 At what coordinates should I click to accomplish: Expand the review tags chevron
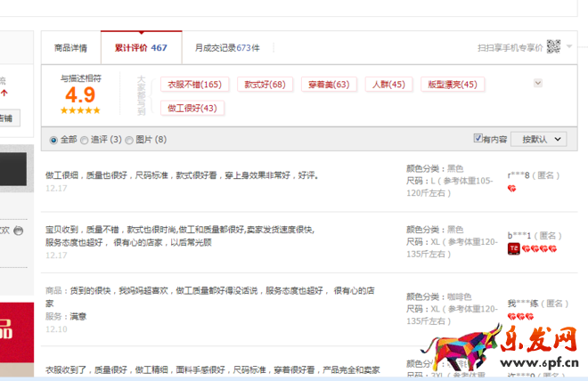point(537,83)
